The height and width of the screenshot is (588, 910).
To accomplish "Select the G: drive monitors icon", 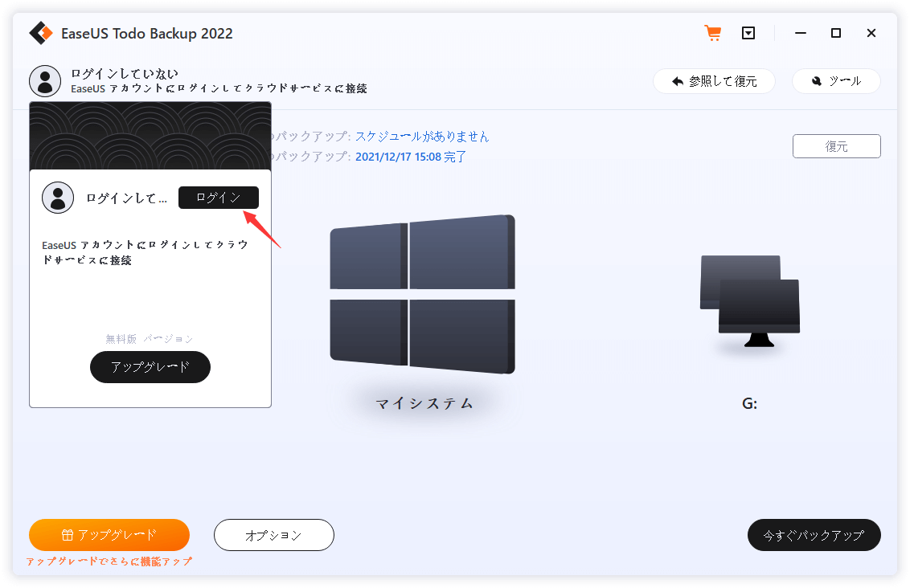I will click(749, 301).
